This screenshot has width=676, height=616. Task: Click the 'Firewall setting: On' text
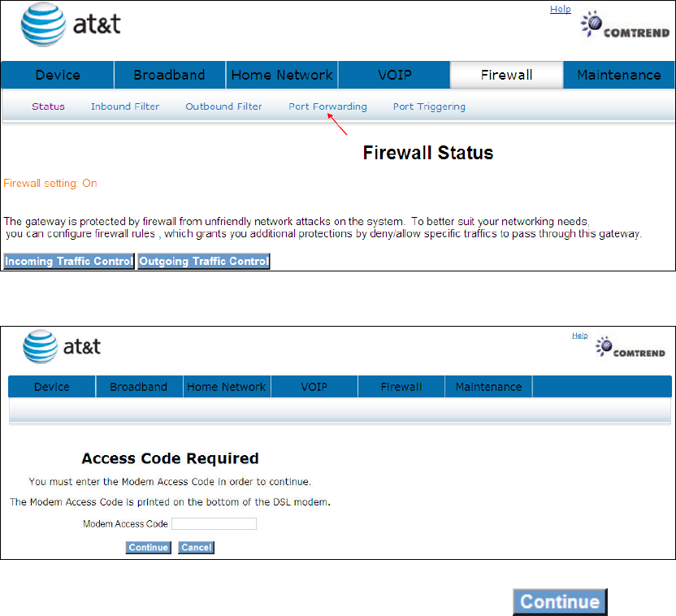click(x=50, y=183)
